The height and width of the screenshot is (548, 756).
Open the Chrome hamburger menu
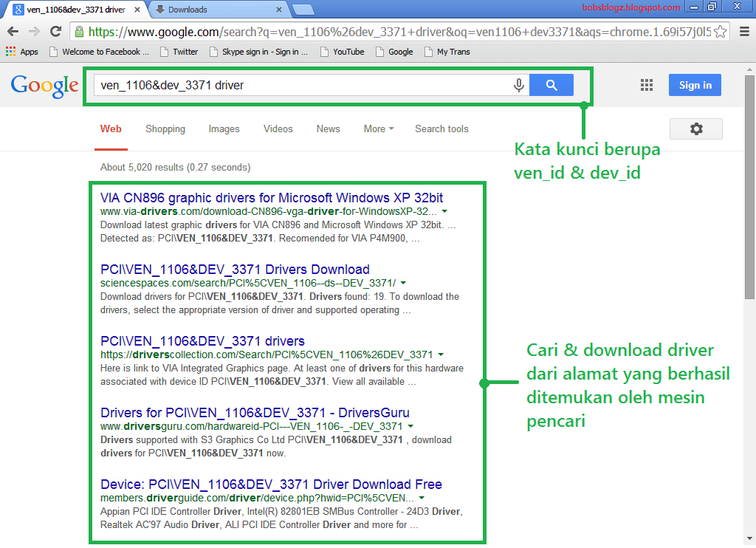(744, 32)
